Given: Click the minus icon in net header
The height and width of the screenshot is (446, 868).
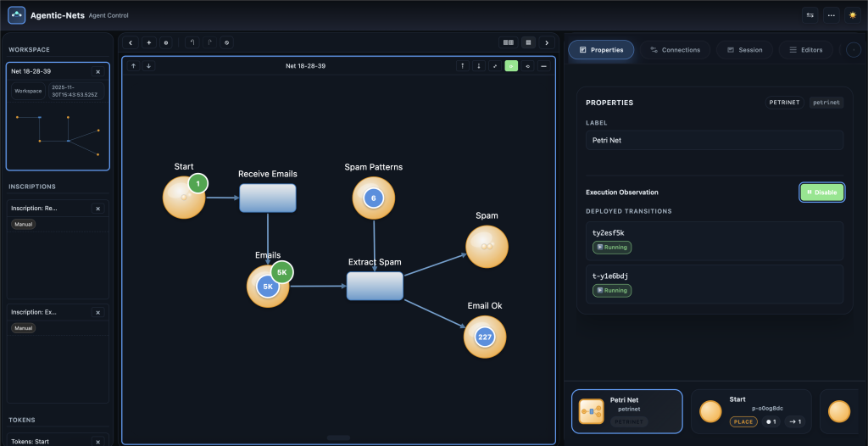Looking at the screenshot, I should 543,65.
